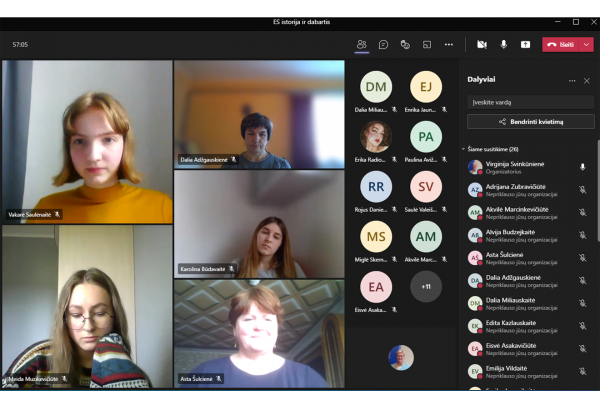
Task: Click the Įveskite vardą search field
Action: point(531,102)
